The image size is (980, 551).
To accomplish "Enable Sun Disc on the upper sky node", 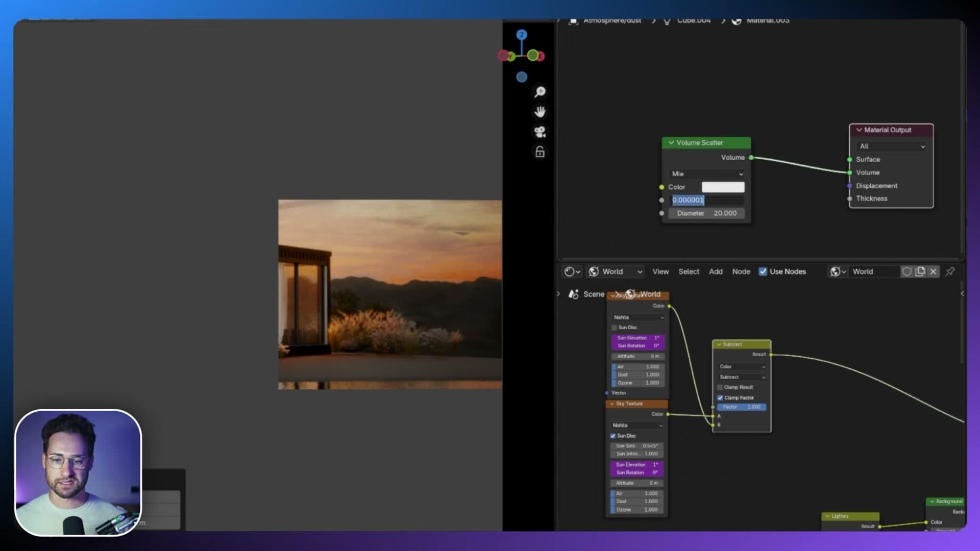I will pos(614,328).
